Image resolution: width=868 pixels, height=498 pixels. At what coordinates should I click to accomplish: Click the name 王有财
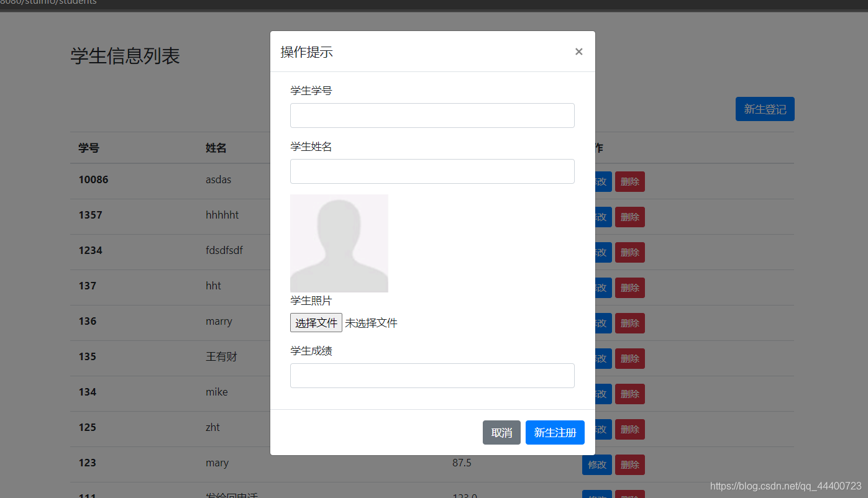point(221,356)
